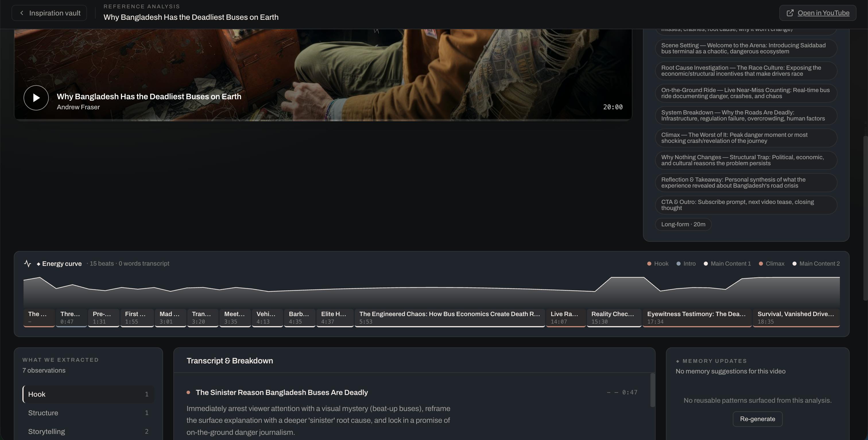
Task: Click the Root Cause Investigation structure chip
Action: pyautogui.click(x=746, y=71)
